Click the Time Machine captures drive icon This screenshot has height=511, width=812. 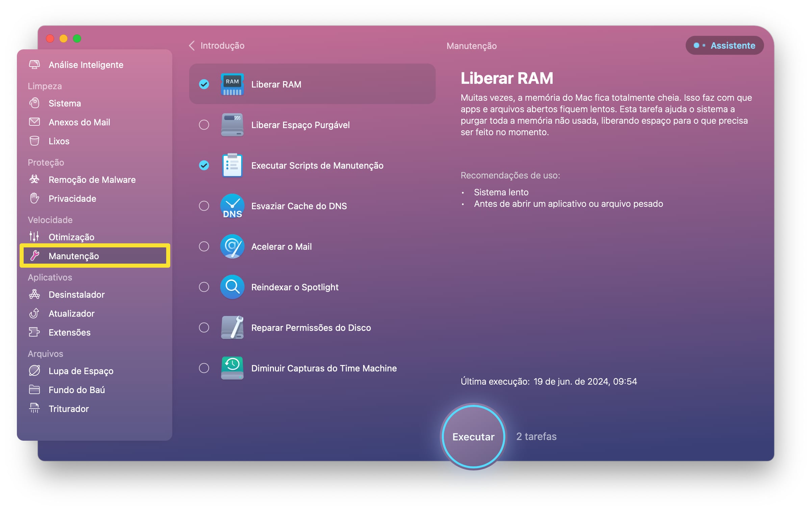click(x=232, y=368)
